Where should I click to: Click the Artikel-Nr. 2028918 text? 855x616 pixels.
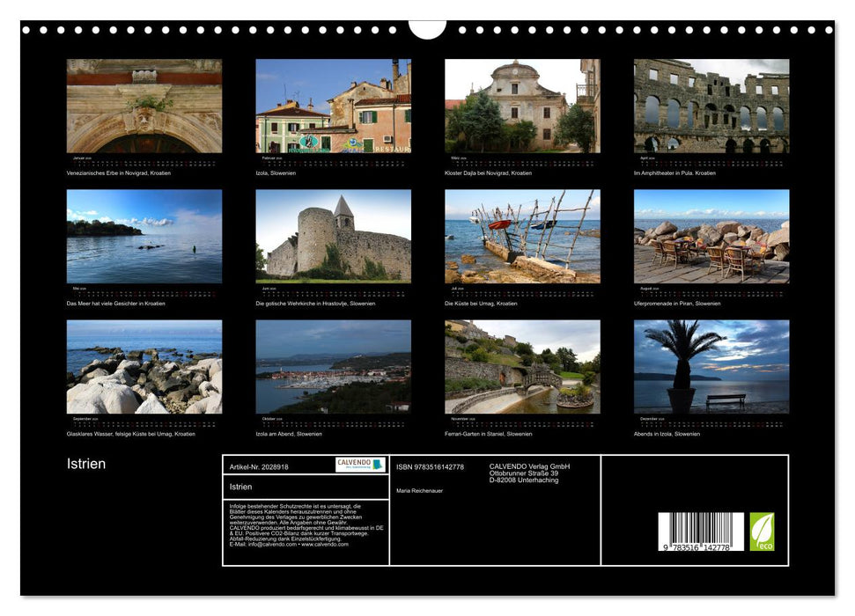(x=259, y=466)
